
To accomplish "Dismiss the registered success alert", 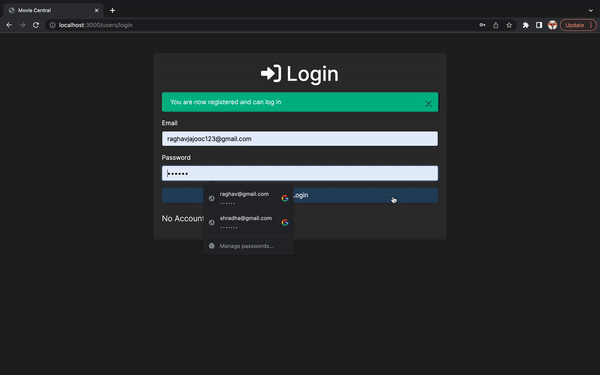I will 428,104.
